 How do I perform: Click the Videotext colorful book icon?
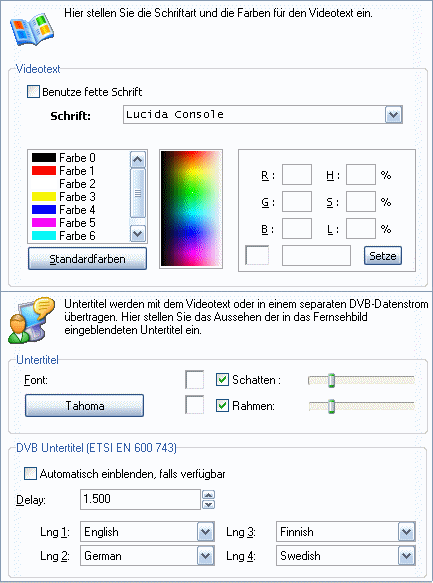[32, 31]
